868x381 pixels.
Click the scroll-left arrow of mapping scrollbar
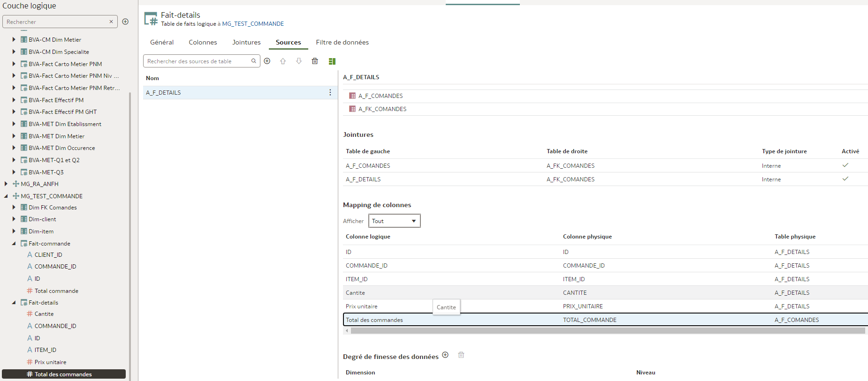pyautogui.click(x=347, y=330)
